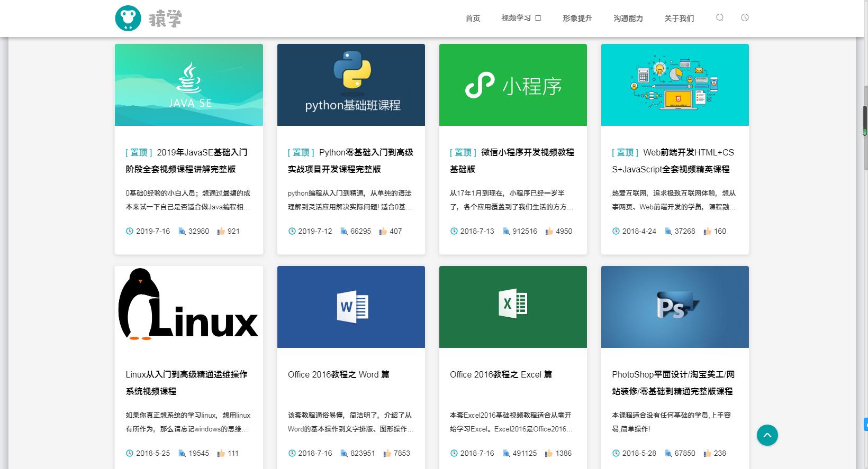The image size is (868, 469).
Task: Click the description starting 从17年1月到现在
Action: pos(512,200)
